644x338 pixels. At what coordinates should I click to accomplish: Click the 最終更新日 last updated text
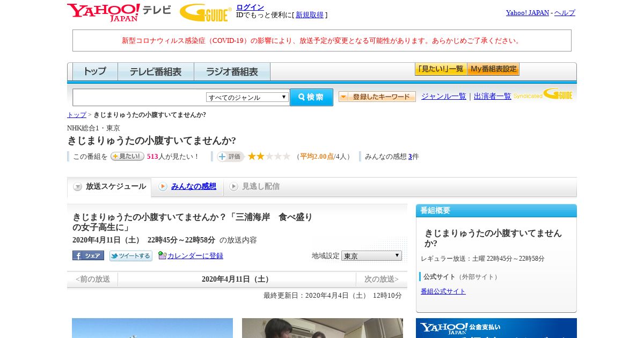tap(333, 296)
